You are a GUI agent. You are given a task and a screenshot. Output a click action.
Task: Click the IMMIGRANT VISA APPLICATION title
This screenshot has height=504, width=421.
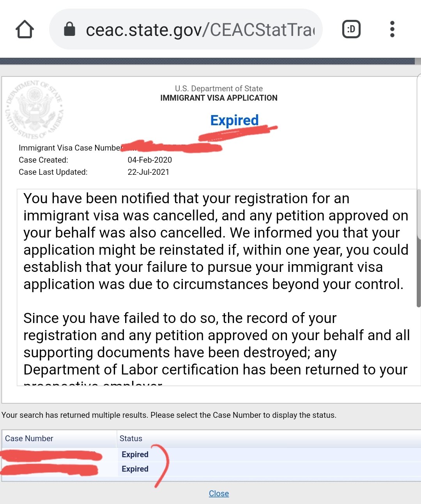pos(219,98)
